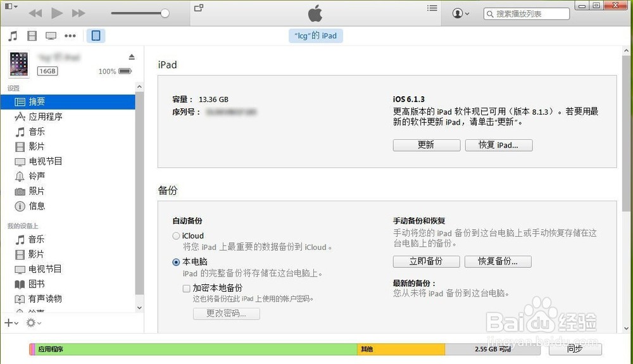The image size is (633, 364).
Task: Click main pane scroll up arrow
Action: point(626,51)
